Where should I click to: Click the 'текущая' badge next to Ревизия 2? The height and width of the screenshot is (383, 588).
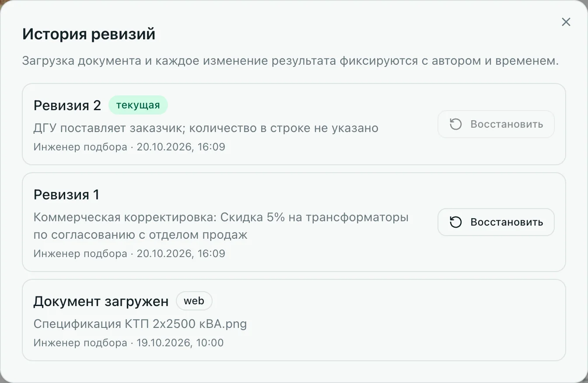point(138,105)
